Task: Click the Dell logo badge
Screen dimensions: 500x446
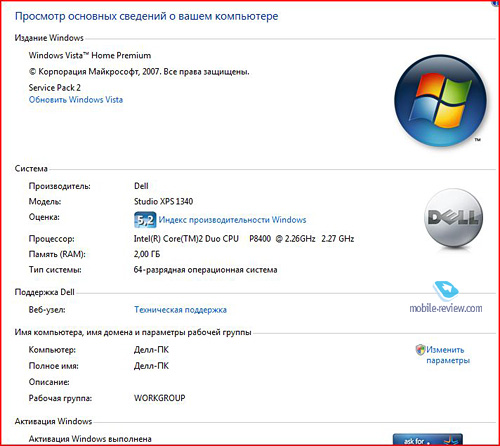Action: tap(453, 218)
